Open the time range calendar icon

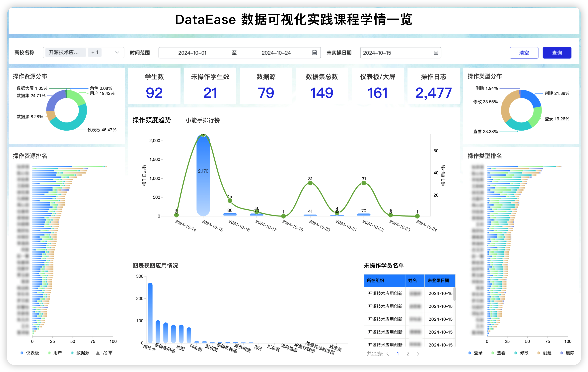click(x=314, y=53)
